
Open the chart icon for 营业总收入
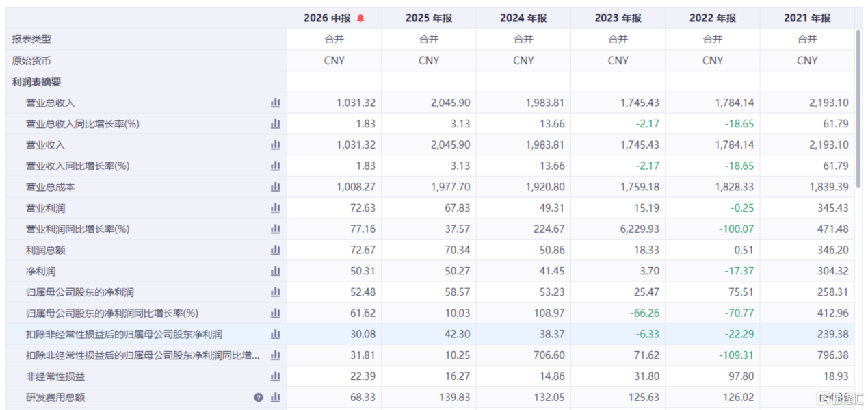point(276,103)
